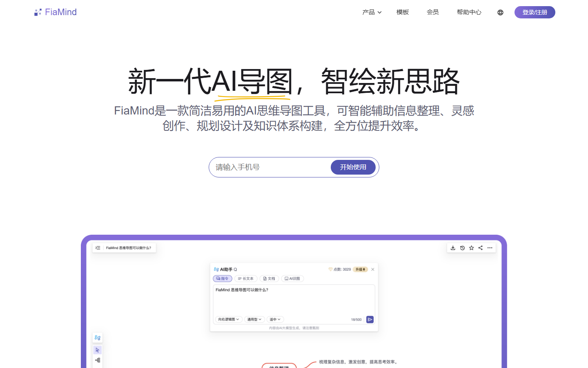Screen dimensions: 588x368
Task: Click the star favorite icon in preview
Action: 472,248
